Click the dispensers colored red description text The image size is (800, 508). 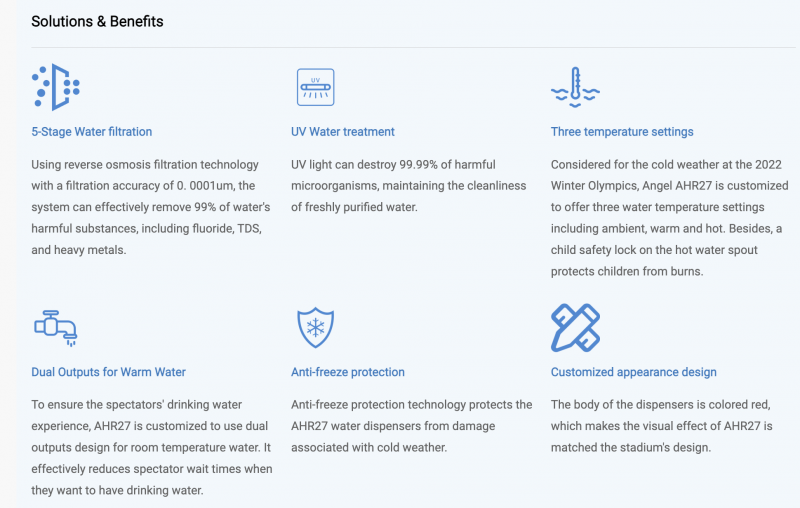[x=662, y=426]
